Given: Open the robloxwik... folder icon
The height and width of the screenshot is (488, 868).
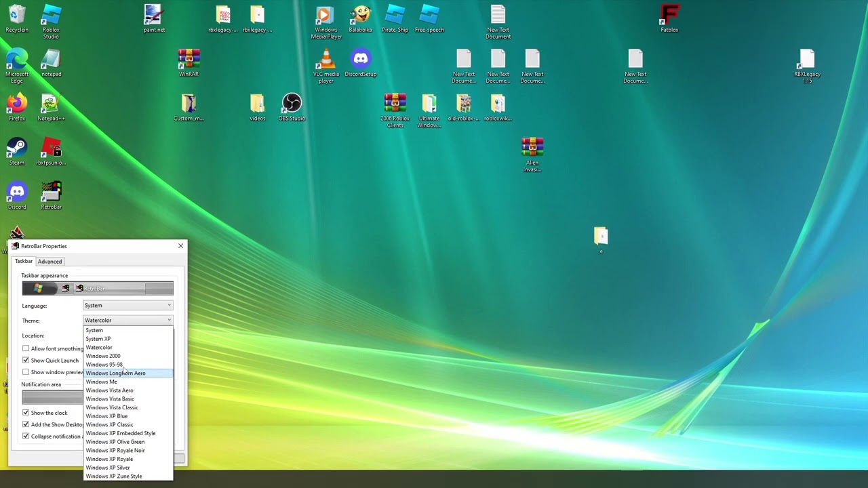Looking at the screenshot, I should pos(498,107).
